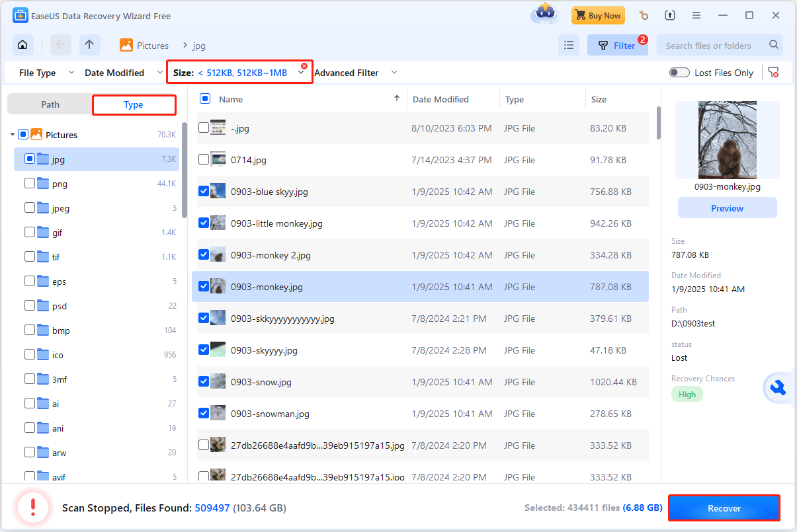Image resolution: width=797 pixels, height=532 pixels.
Task: Uncheck 0903-little monkey.jpg checkbox
Action: [x=204, y=223]
